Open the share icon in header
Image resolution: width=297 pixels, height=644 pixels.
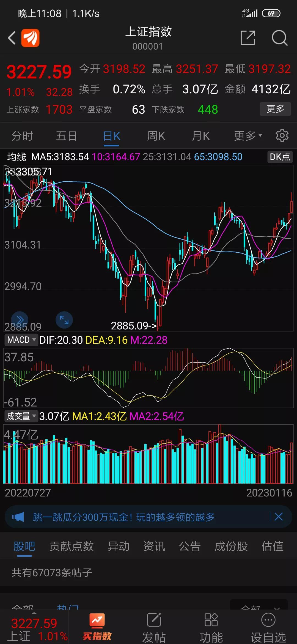point(248,38)
